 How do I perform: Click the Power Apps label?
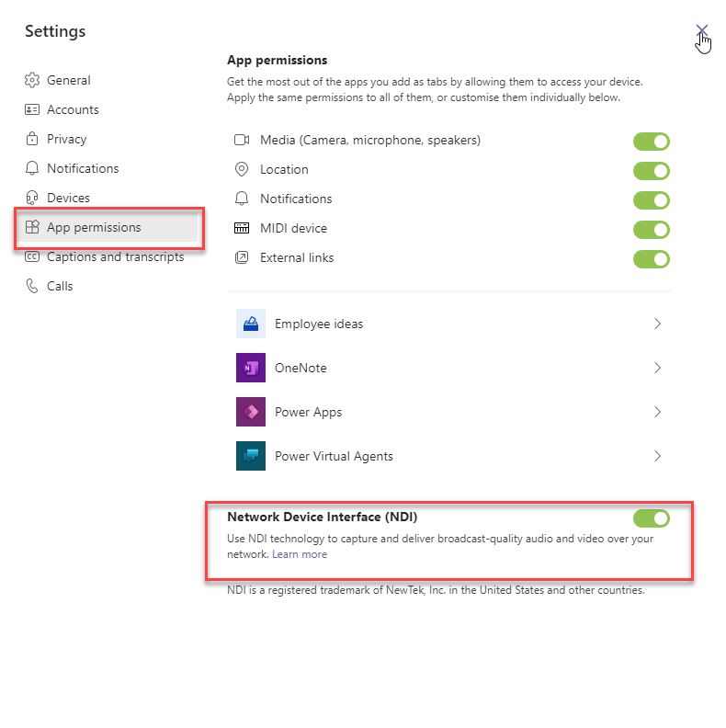click(x=308, y=412)
